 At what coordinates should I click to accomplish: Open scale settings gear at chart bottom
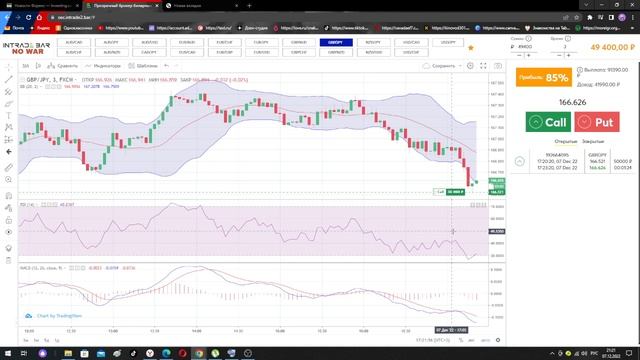498,340
